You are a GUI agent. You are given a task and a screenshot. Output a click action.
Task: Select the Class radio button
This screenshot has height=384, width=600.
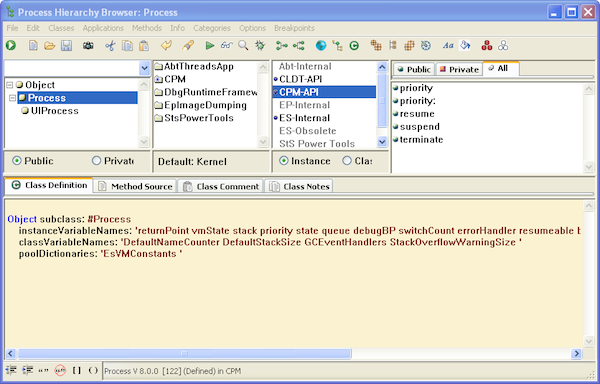pos(357,161)
